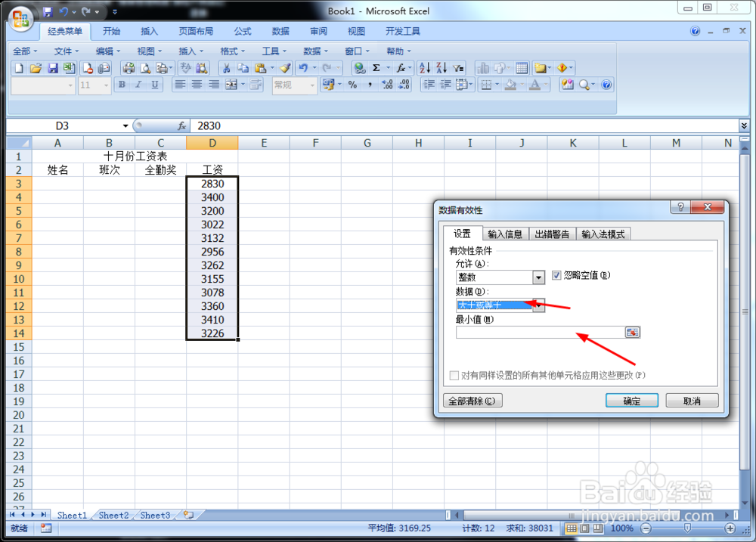The image size is (756, 542).
Task: Click in the 最小值 input field
Action: tap(541, 333)
